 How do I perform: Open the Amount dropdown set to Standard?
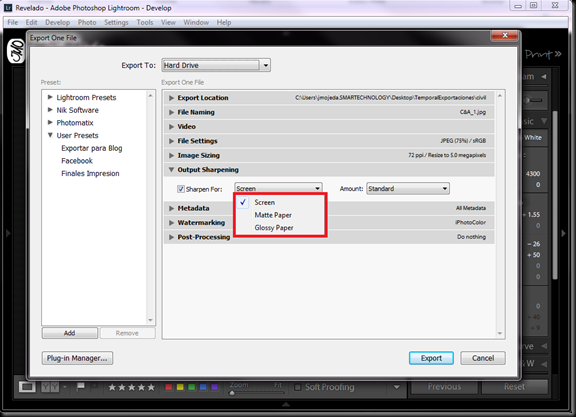[408, 188]
